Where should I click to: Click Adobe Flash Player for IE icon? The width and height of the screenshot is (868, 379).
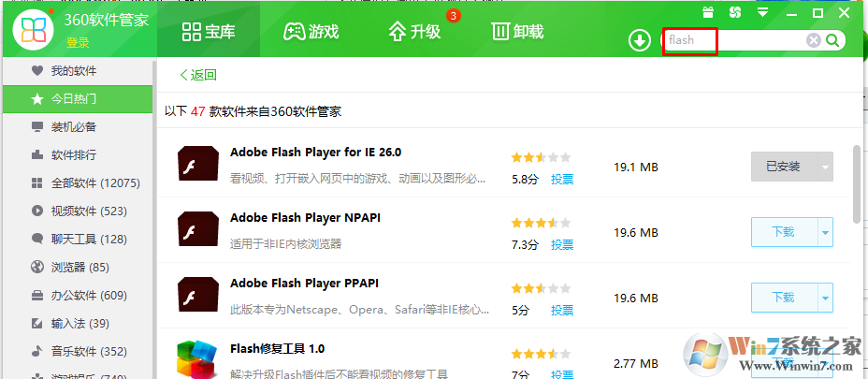point(197,164)
